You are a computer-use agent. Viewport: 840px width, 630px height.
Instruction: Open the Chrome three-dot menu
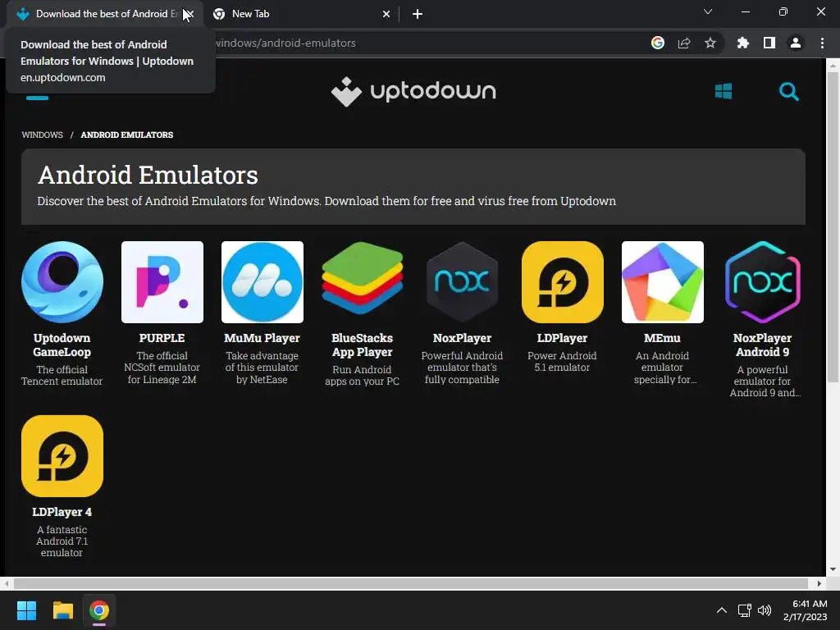click(x=822, y=43)
